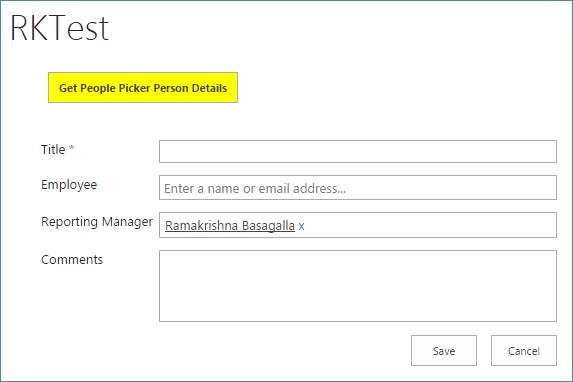
Task: Click the Employee people picker field
Action: click(x=358, y=188)
